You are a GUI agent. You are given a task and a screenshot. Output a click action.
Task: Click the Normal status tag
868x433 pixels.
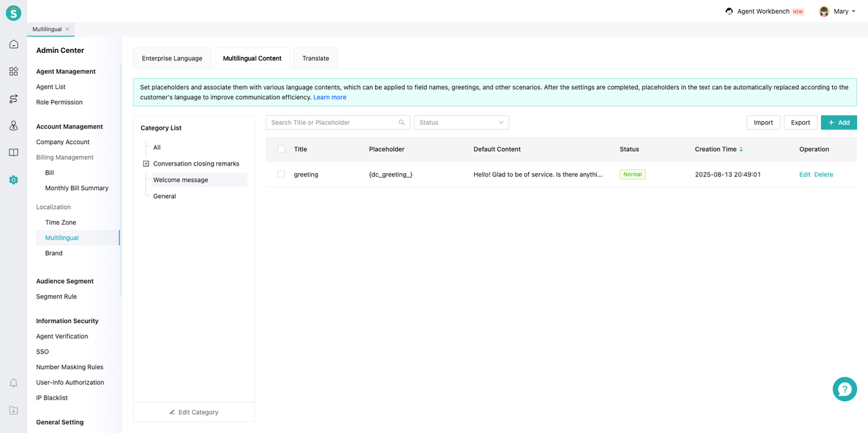point(633,174)
